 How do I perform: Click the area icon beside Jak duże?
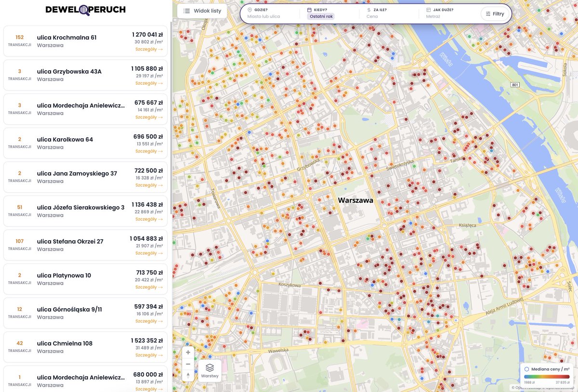tap(429, 10)
